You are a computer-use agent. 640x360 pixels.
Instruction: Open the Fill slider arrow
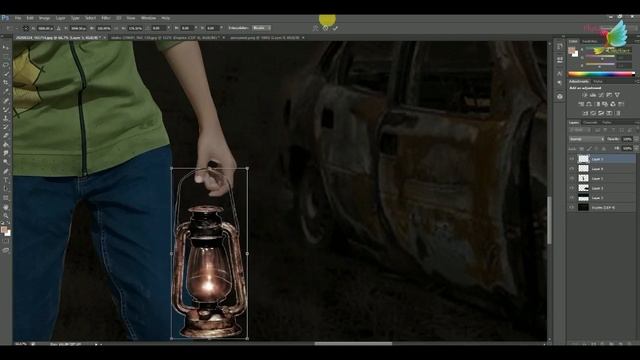pos(636,149)
